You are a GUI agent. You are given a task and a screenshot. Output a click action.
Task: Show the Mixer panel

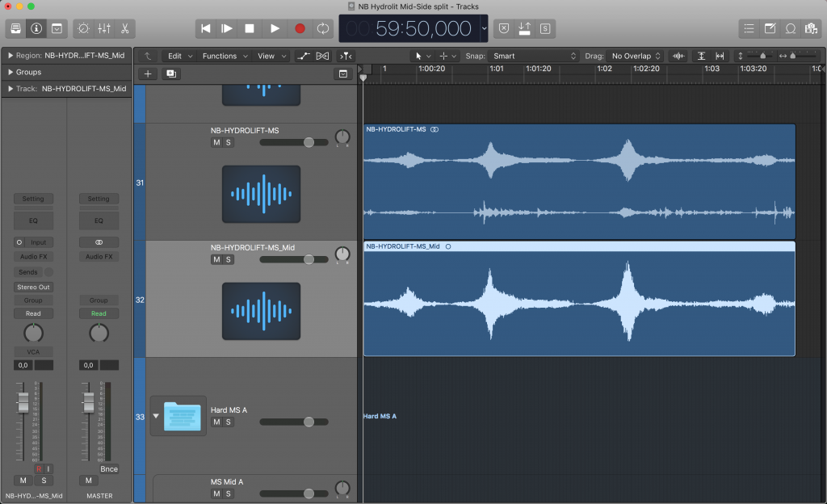click(104, 28)
